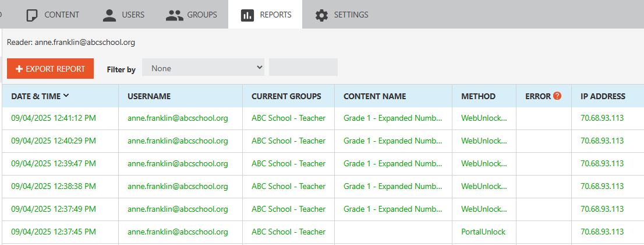This screenshot has height=245, width=644.
Task: Click username in the 12:39:47 PM row
Action: coord(178,163)
